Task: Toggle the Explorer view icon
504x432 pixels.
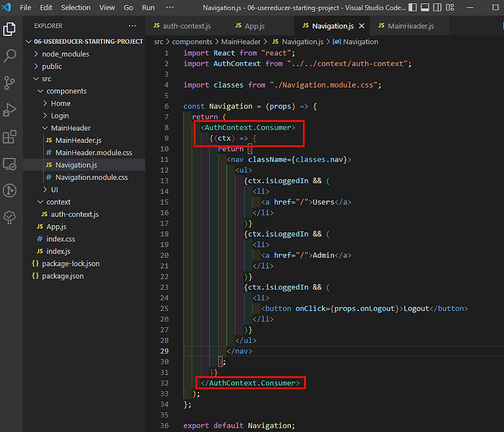Action: [9, 30]
